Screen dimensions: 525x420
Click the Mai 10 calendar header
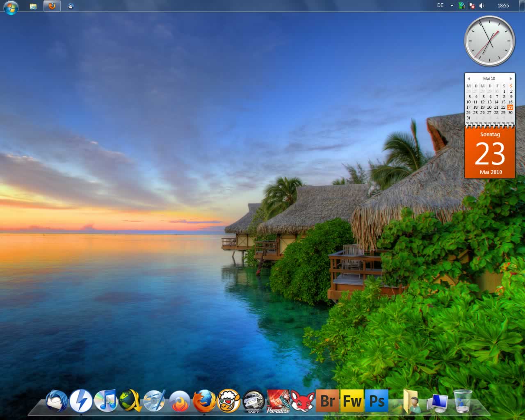(489, 78)
